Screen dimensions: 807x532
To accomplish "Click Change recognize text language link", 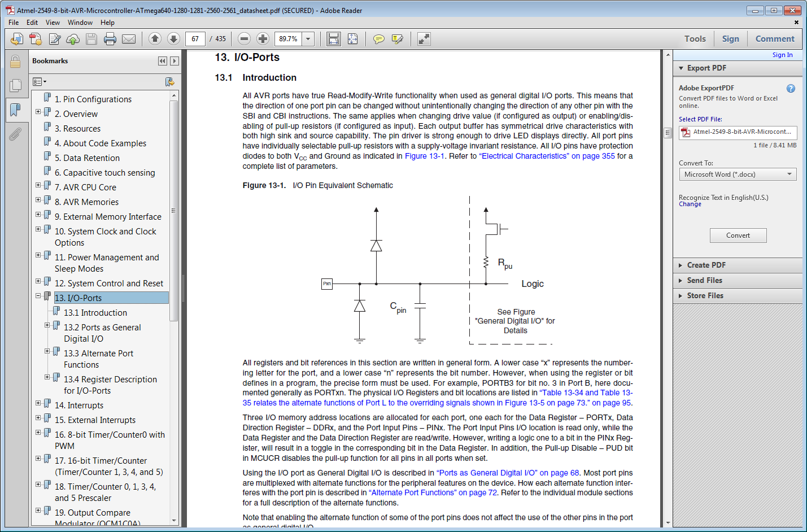I will click(690, 204).
